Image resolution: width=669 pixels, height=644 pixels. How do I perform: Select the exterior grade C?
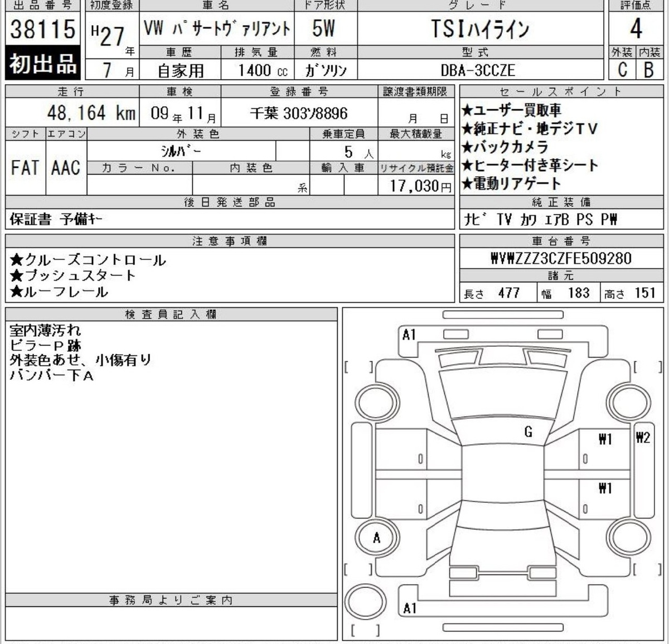623,70
